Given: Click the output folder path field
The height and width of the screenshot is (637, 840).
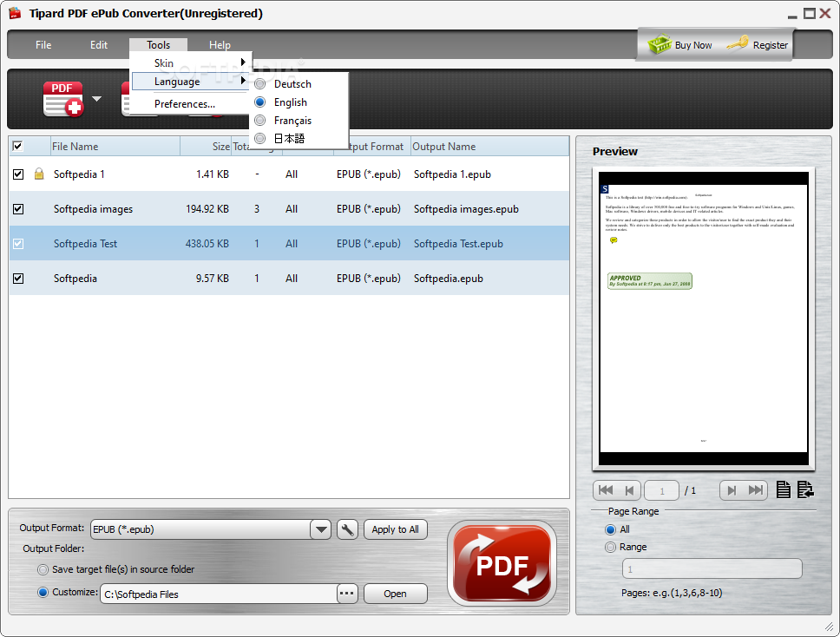Looking at the screenshot, I should pos(219,594).
